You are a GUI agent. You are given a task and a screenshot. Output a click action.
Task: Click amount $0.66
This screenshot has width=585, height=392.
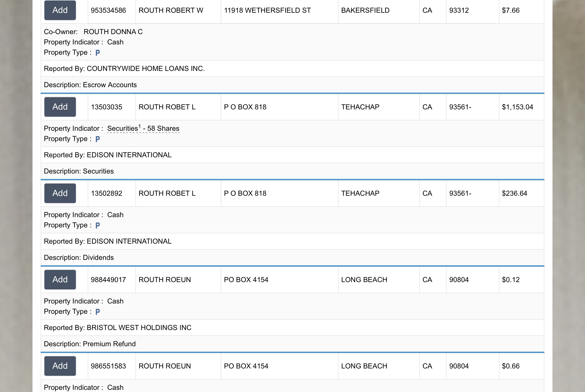511,366
